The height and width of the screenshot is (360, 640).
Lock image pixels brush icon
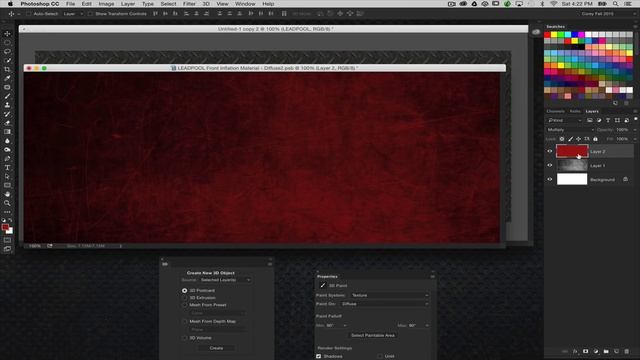point(571,139)
